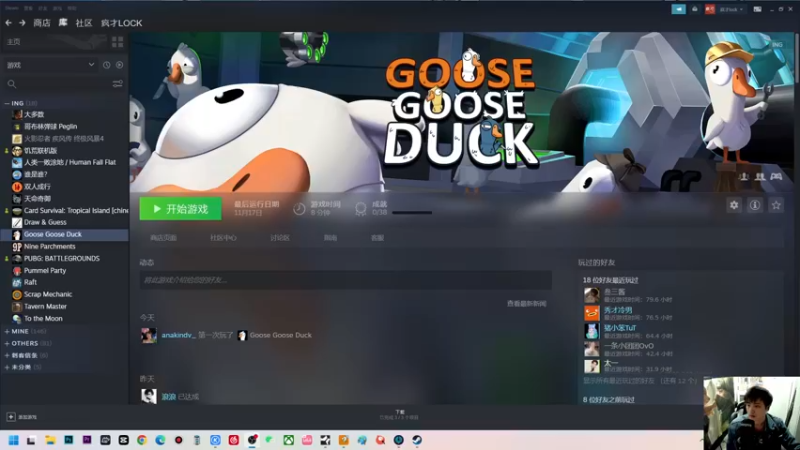Open Xbox app from taskbar
Viewport: 800px width, 450px height.
pyautogui.click(x=288, y=440)
